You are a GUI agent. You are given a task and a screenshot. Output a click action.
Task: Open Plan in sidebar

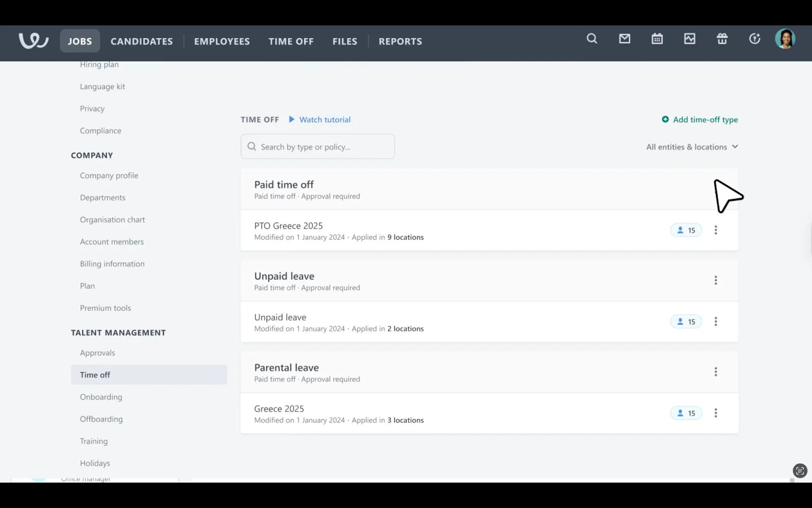(x=87, y=286)
